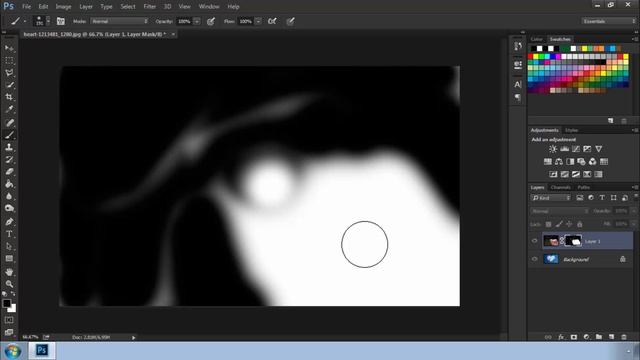Viewport: 640px width, 360px height.
Task: Create a new layer with page icon
Action: click(x=611, y=337)
